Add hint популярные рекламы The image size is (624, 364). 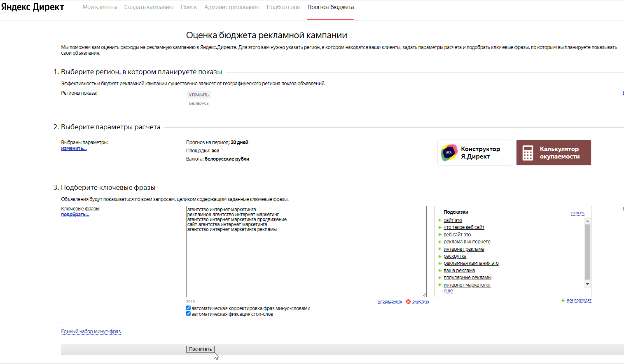tap(467, 278)
